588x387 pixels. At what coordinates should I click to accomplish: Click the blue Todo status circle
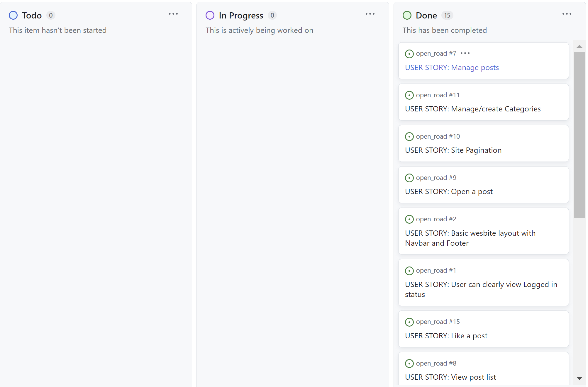pyautogui.click(x=13, y=15)
